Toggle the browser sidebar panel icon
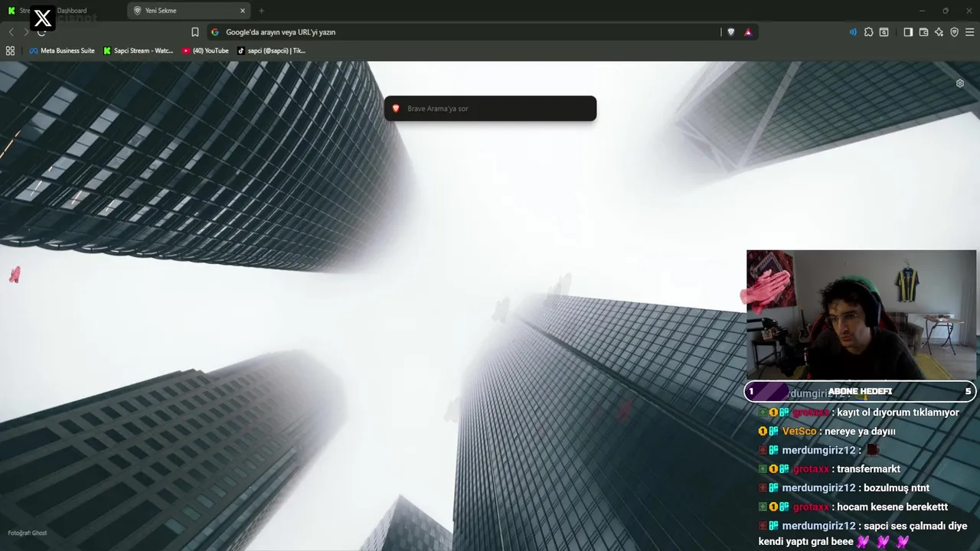Viewport: 980px width, 551px height. point(908,32)
